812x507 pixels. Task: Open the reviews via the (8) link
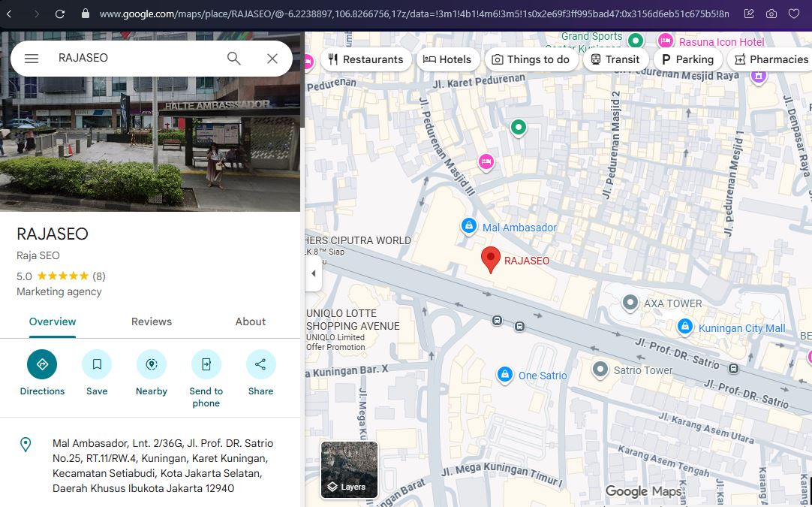pos(98,276)
